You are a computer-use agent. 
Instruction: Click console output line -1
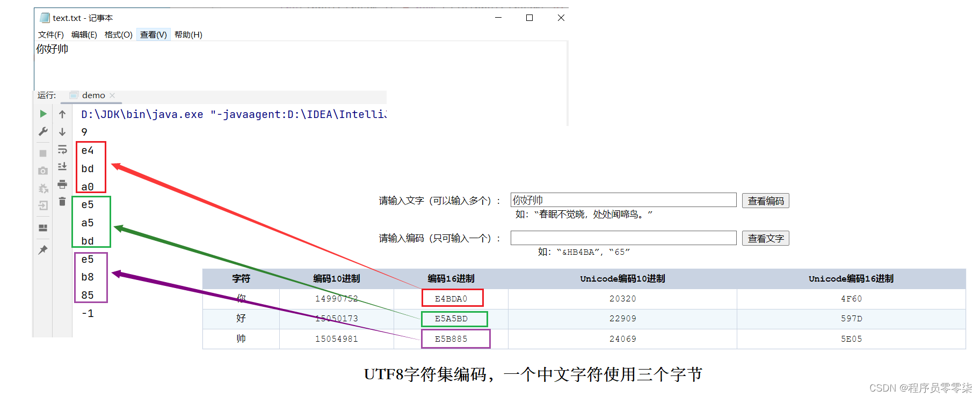point(88,313)
